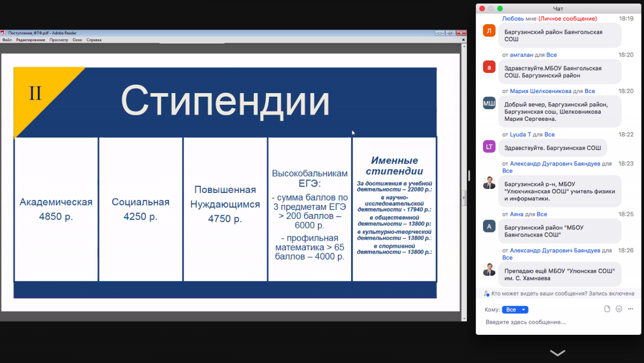Open the Просмотр menu
644x363 pixels.
tap(58, 40)
